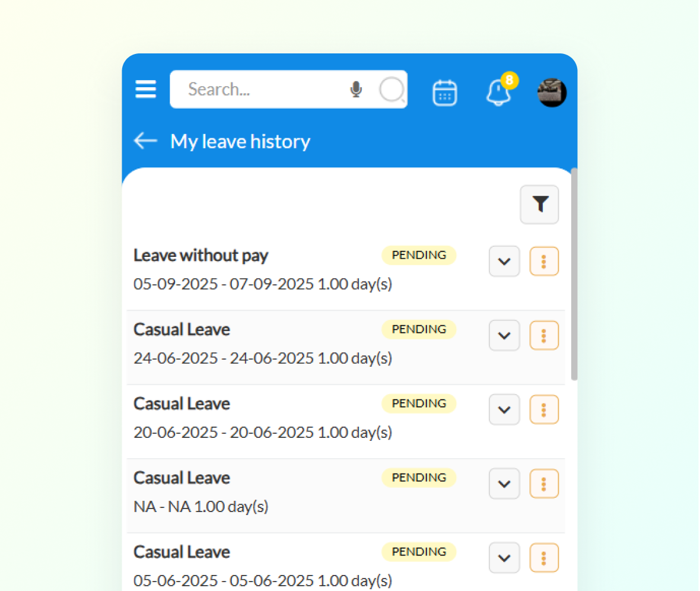The width and height of the screenshot is (700, 591).
Task: Expand the NA - NA Casual Leave
Action: coord(504,484)
